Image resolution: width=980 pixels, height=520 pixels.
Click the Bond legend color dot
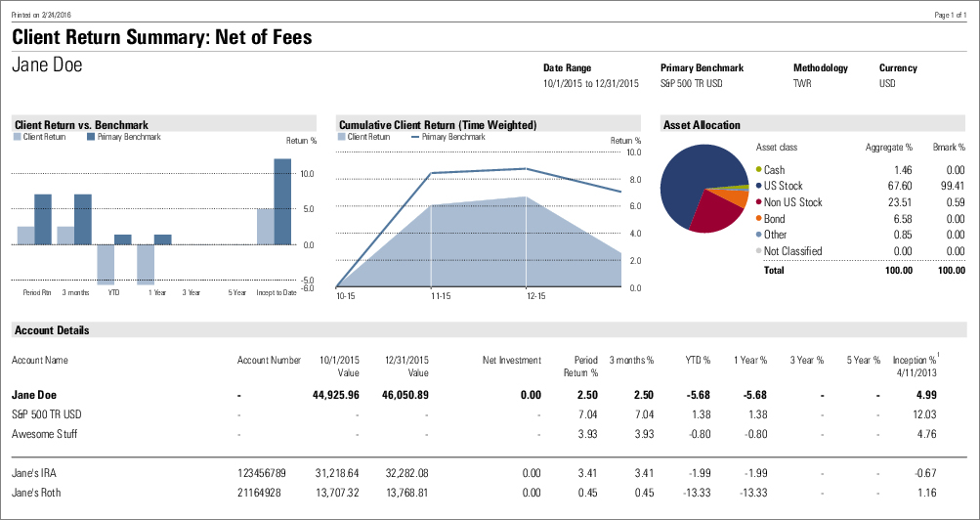pyautogui.click(x=759, y=219)
